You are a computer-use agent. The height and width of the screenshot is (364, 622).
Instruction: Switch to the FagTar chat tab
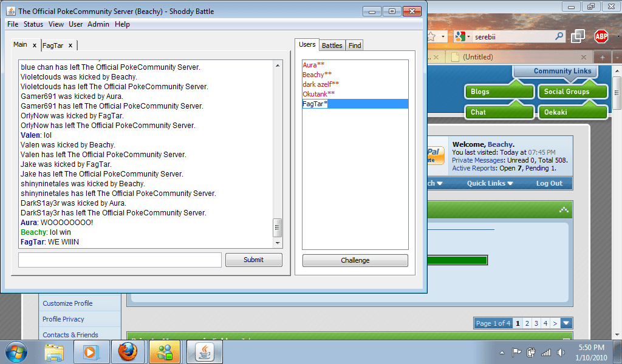pos(53,45)
